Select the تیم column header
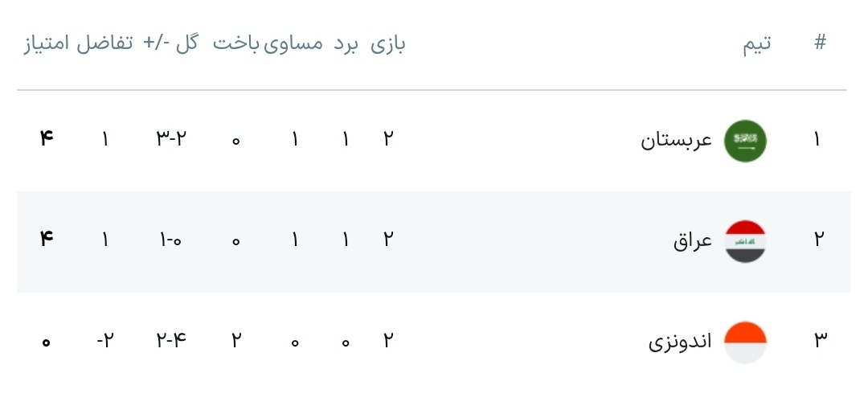The width and height of the screenshot is (868, 406). [756, 43]
